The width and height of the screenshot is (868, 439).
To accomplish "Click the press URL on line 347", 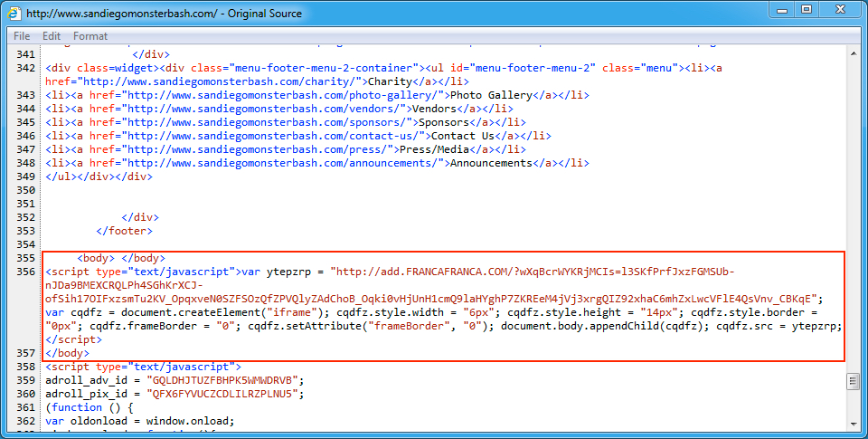I will point(260,149).
